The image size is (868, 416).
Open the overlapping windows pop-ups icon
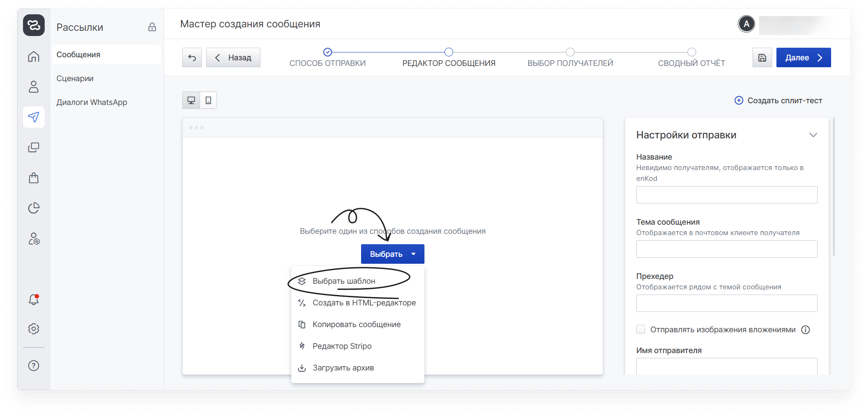(34, 147)
